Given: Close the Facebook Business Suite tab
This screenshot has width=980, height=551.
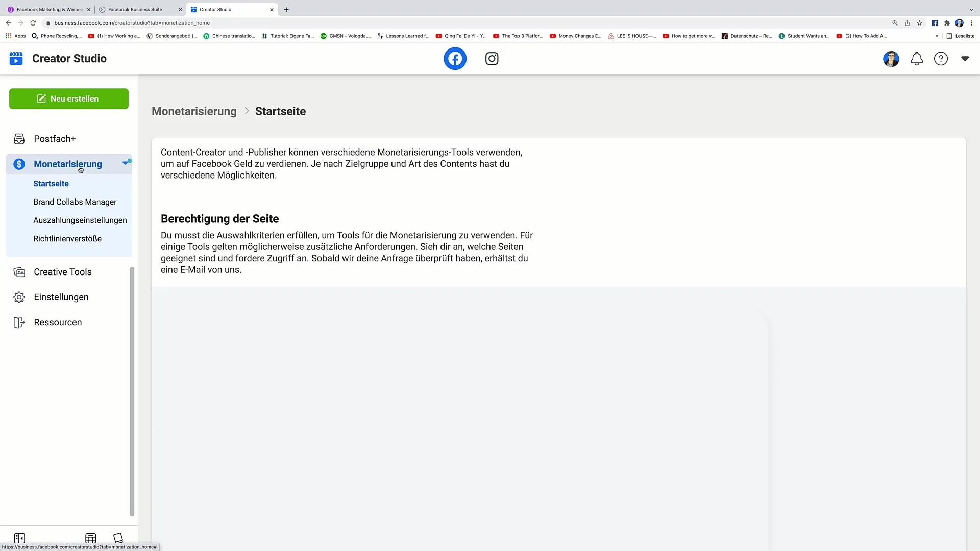Looking at the screenshot, I should click(x=180, y=9).
